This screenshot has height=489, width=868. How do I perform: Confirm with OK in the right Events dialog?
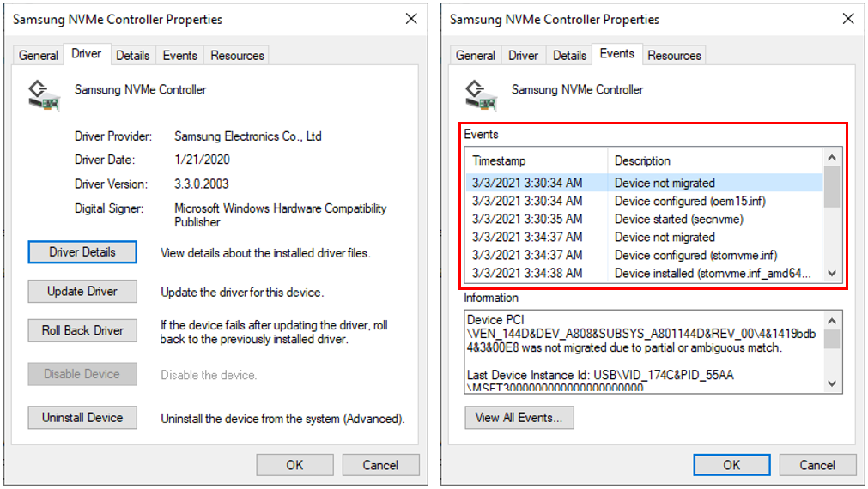(x=731, y=465)
